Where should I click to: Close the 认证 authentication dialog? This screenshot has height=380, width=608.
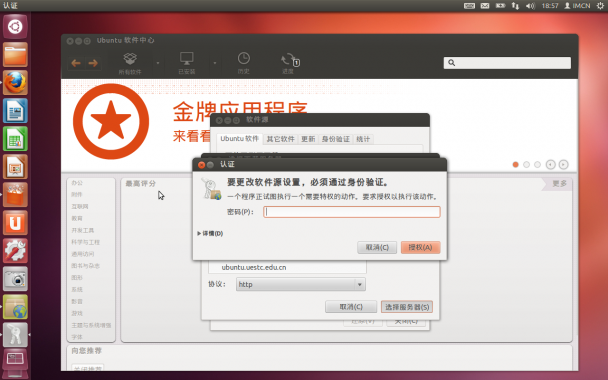[x=201, y=164]
